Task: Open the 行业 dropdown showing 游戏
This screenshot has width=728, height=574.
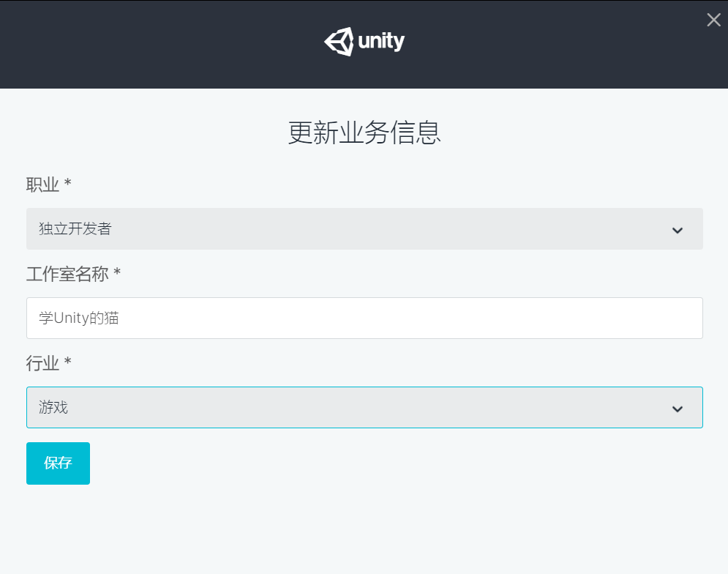Action: point(364,407)
